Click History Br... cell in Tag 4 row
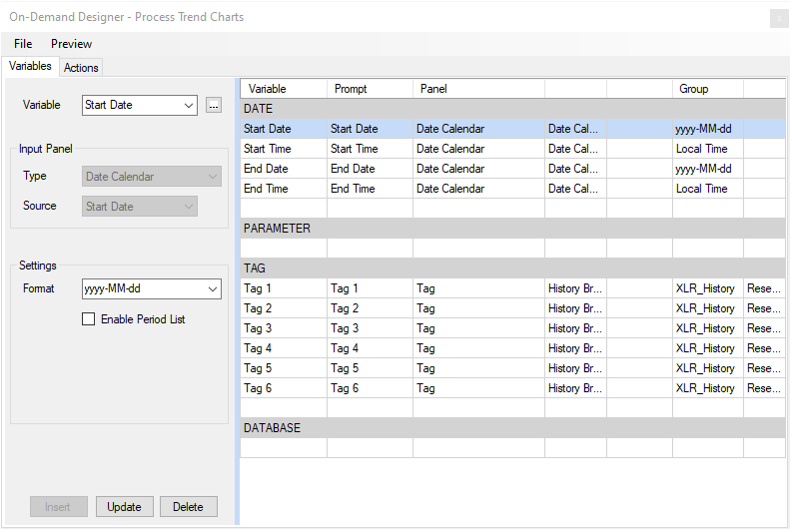This screenshot has height=532, width=792. tap(576, 348)
